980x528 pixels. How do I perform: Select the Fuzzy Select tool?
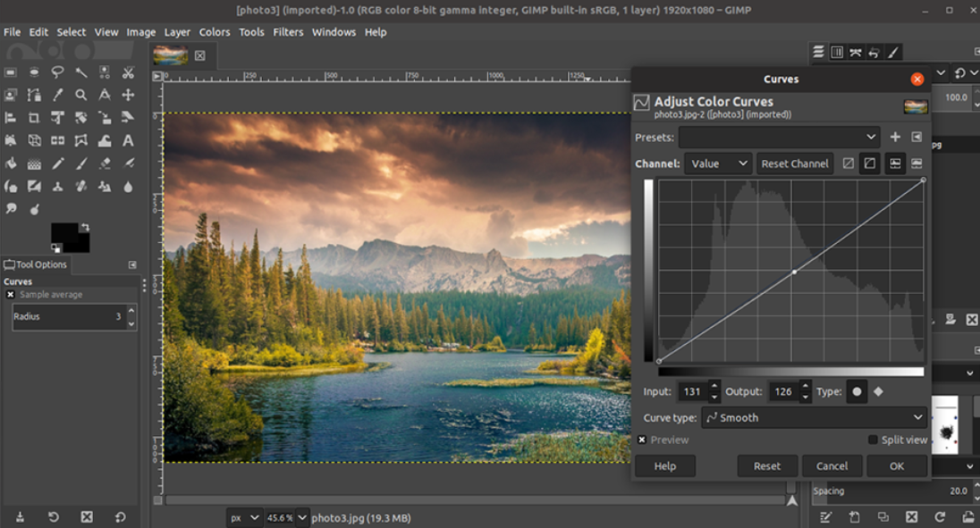[80, 71]
